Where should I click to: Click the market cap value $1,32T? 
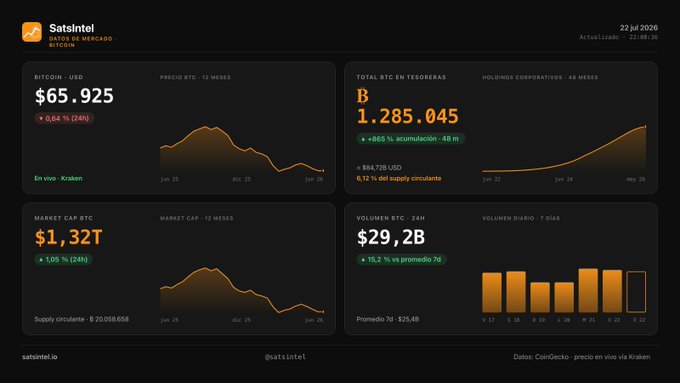[69, 237]
